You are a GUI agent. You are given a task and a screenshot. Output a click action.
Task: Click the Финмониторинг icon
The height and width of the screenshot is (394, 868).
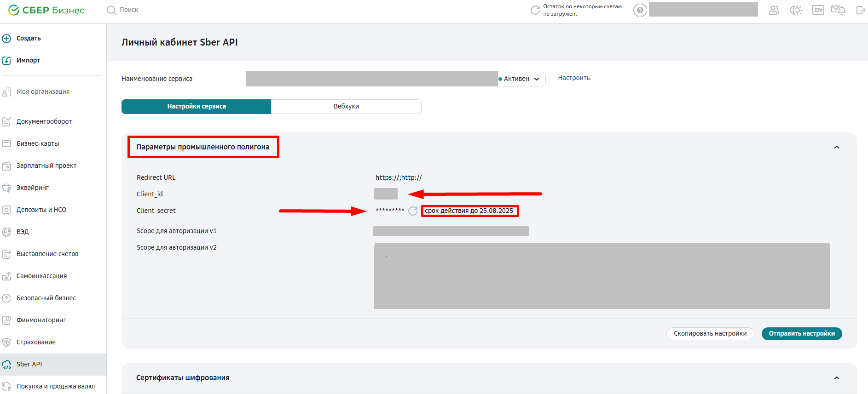6,320
